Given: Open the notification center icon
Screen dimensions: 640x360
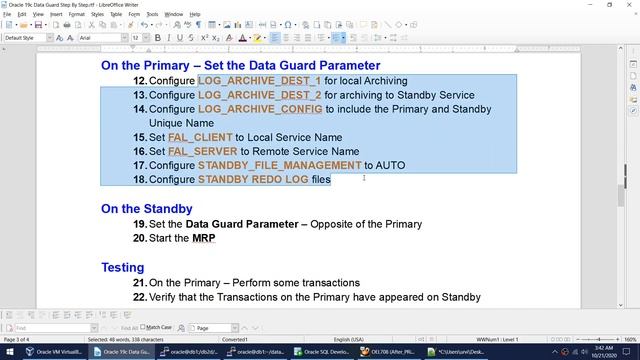Looking at the screenshot, I should point(626,351).
